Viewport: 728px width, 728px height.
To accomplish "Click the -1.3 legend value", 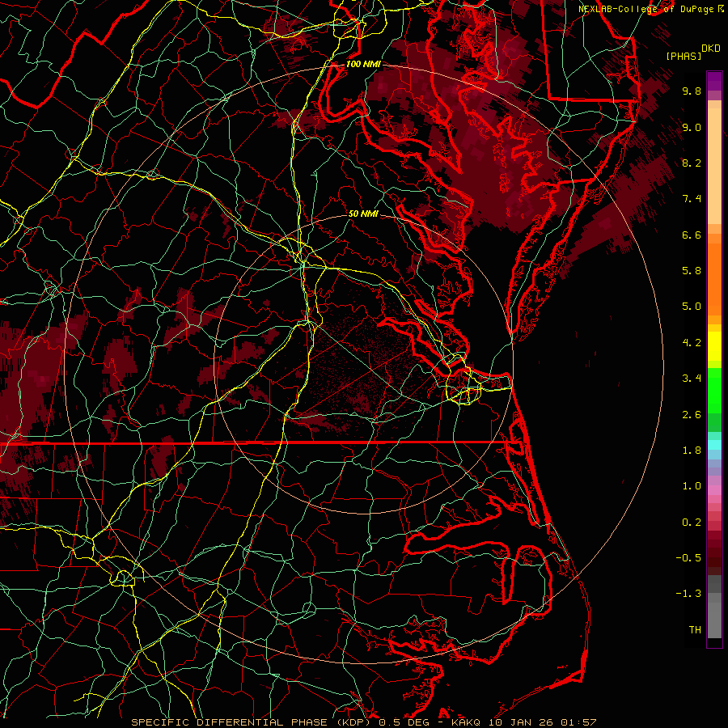I will point(688,594).
